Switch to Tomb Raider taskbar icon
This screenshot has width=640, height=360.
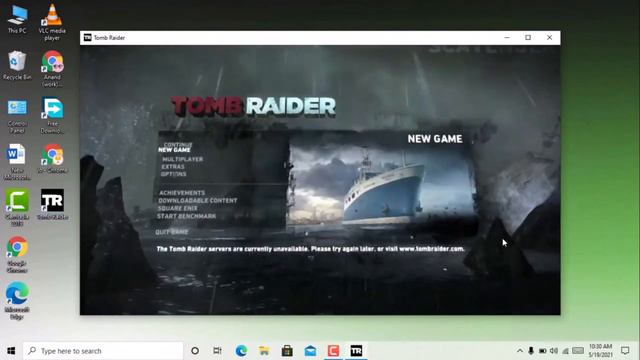356,351
